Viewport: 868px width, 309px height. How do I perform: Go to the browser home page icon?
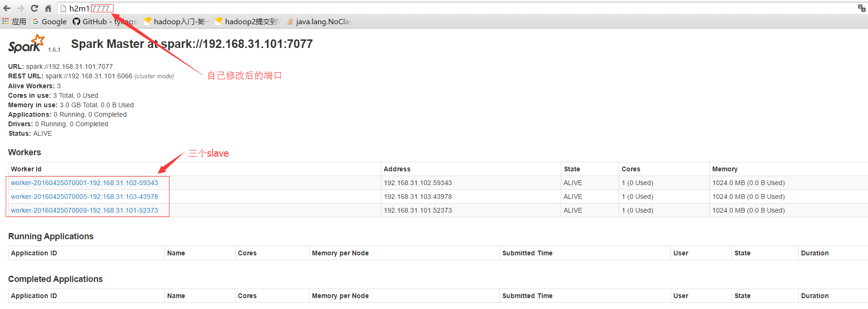(x=48, y=8)
